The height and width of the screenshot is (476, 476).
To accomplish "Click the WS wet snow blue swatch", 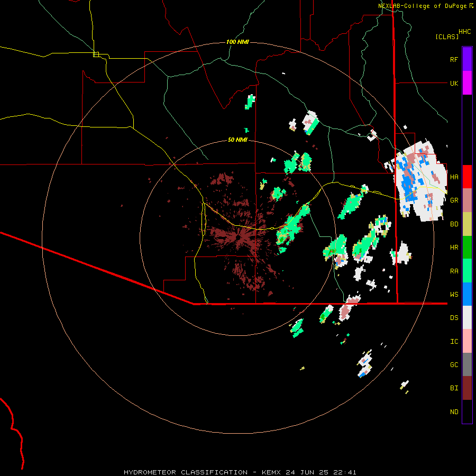I will pos(467,294).
